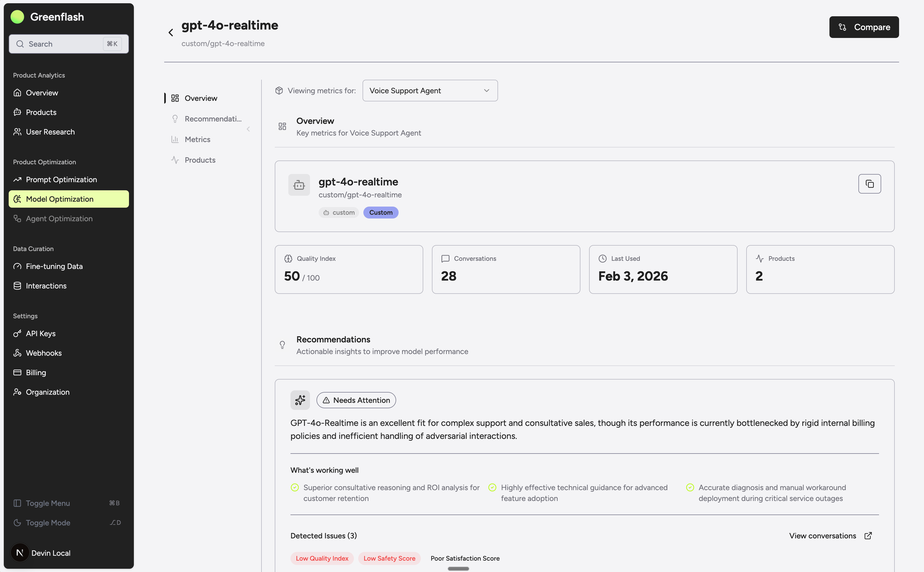The image size is (924, 572).
Task: Open Billing settings
Action: point(69,373)
